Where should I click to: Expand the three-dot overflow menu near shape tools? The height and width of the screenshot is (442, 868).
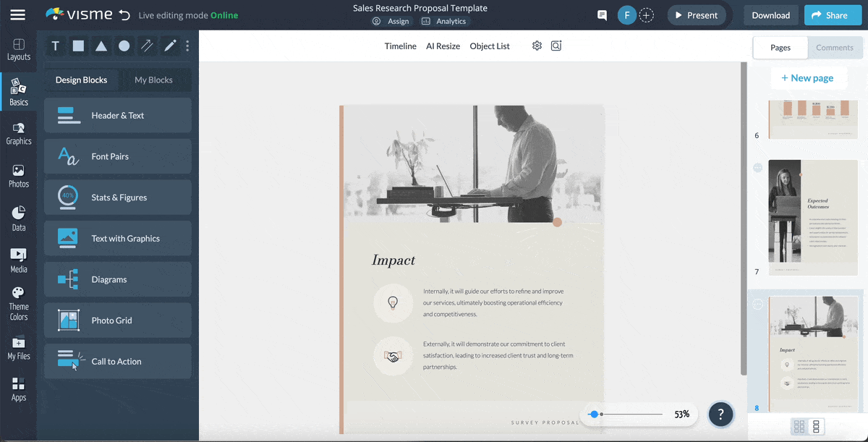click(187, 46)
